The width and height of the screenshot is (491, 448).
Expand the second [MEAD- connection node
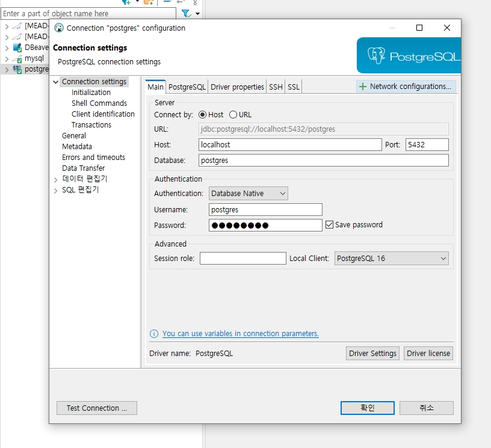[7, 37]
